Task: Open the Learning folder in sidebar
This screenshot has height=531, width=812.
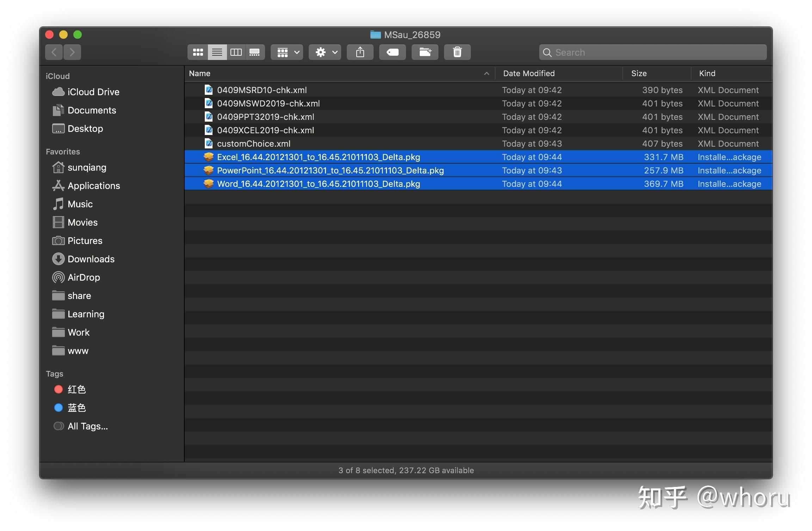Action: (78, 314)
